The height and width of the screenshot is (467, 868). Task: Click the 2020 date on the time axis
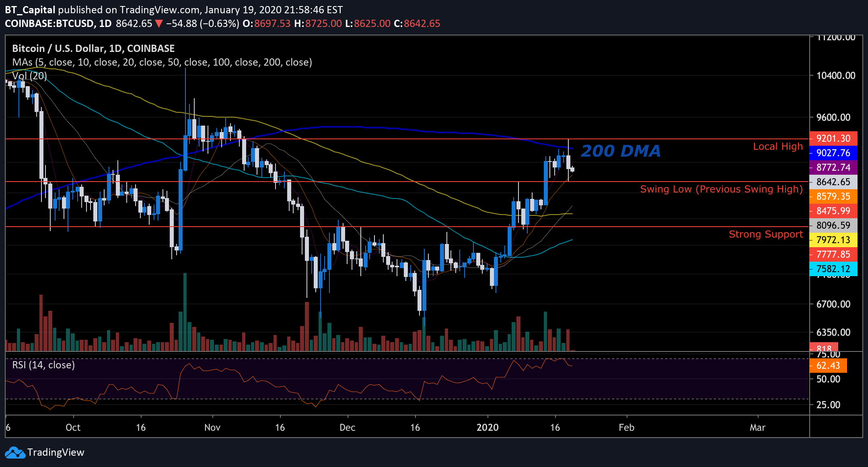[x=487, y=428]
